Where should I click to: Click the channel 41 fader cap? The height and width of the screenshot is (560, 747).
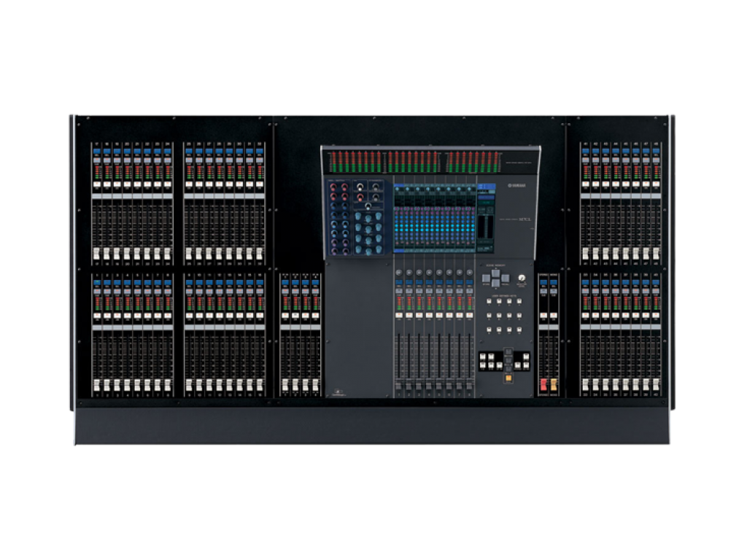pos(586,253)
